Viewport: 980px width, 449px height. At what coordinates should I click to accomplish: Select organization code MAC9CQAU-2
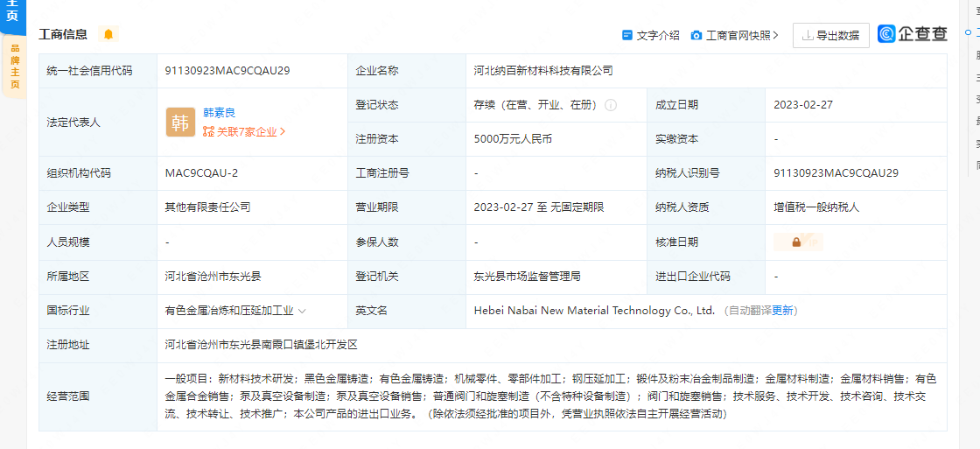(x=201, y=173)
